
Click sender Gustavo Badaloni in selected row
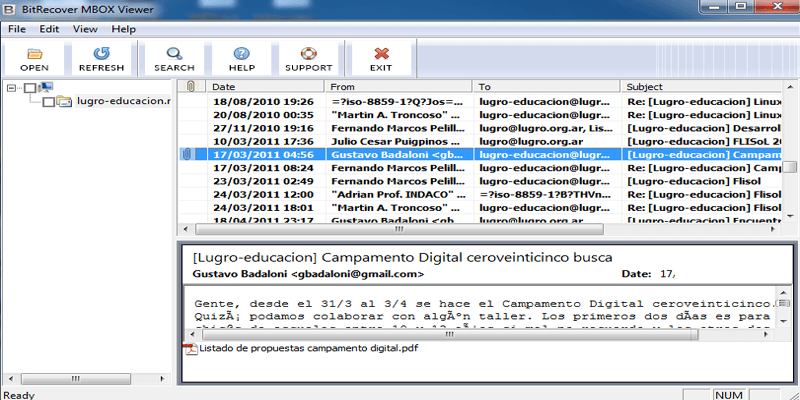click(x=398, y=154)
